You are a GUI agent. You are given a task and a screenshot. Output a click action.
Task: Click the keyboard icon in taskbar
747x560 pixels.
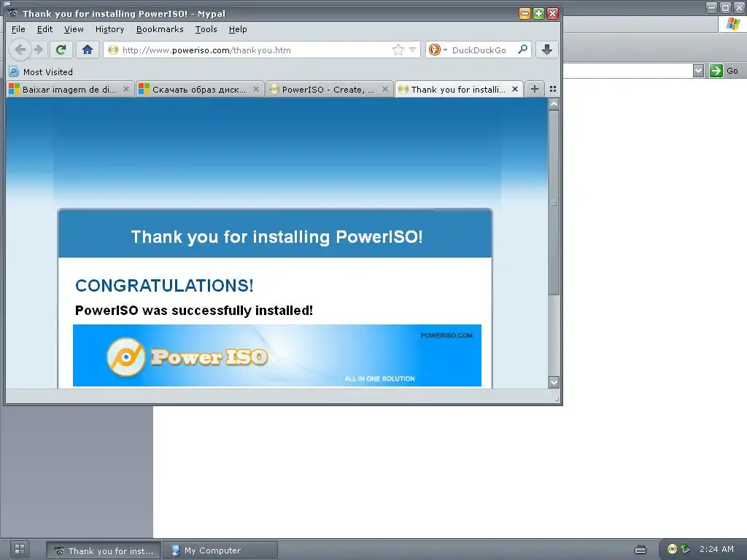point(640,550)
